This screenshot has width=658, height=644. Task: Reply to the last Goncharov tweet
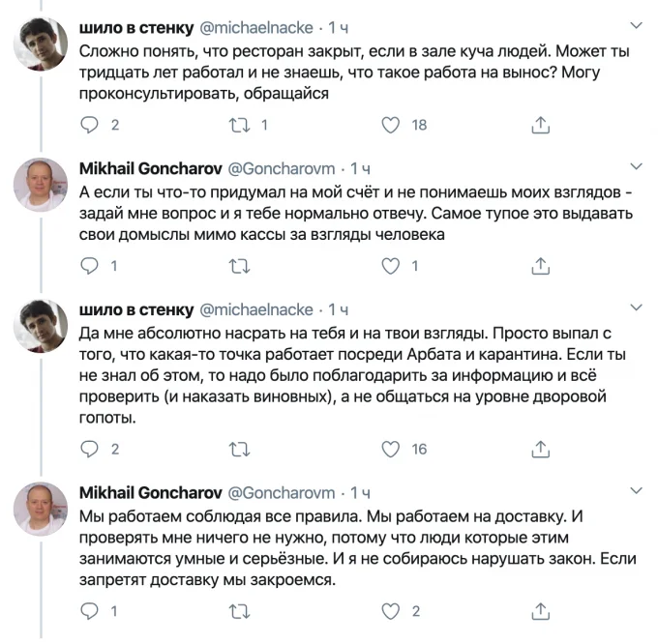[89, 611]
